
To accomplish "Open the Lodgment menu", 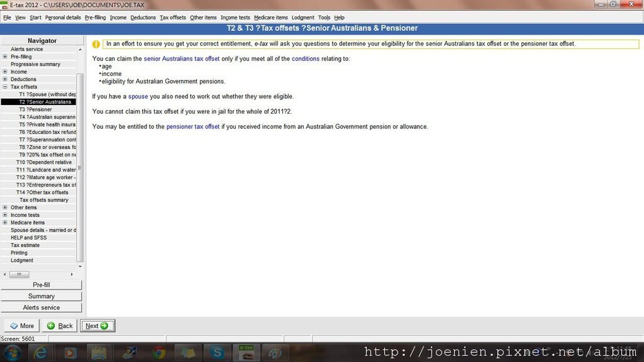I will [x=303, y=18].
